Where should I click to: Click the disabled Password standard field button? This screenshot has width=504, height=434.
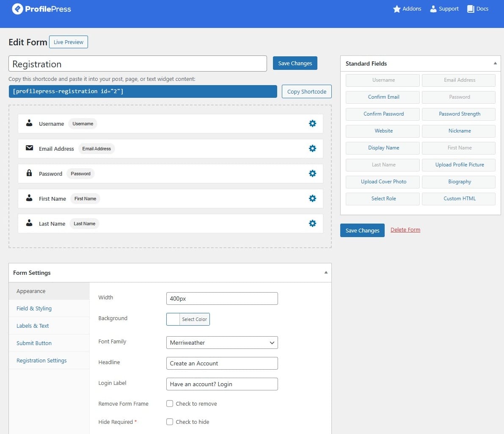click(x=459, y=97)
